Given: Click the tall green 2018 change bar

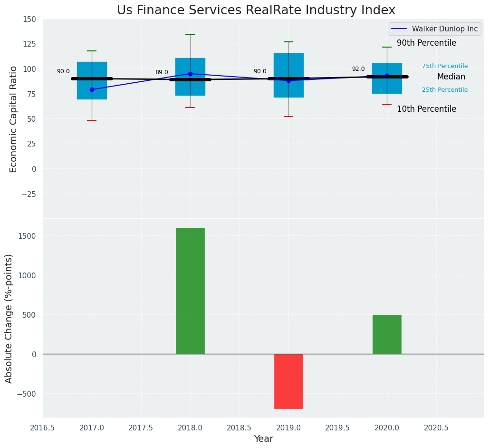Looking at the screenshot, I should coord(190,291).
